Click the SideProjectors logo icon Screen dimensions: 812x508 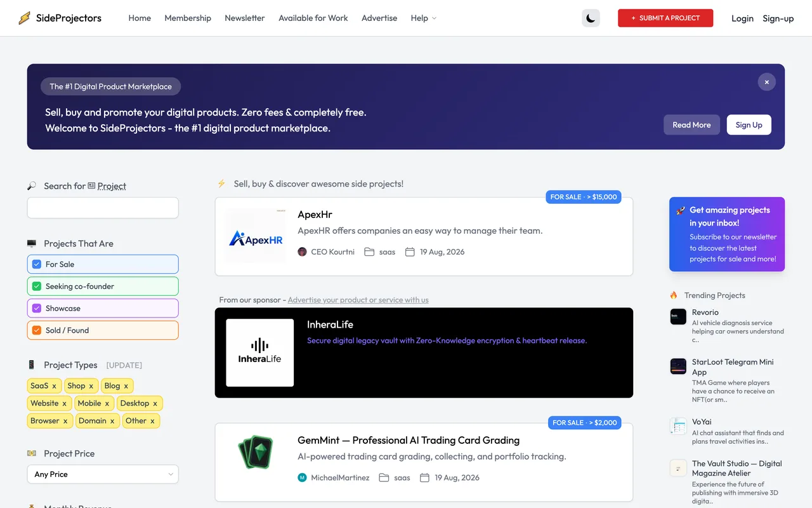coord(25,18)
